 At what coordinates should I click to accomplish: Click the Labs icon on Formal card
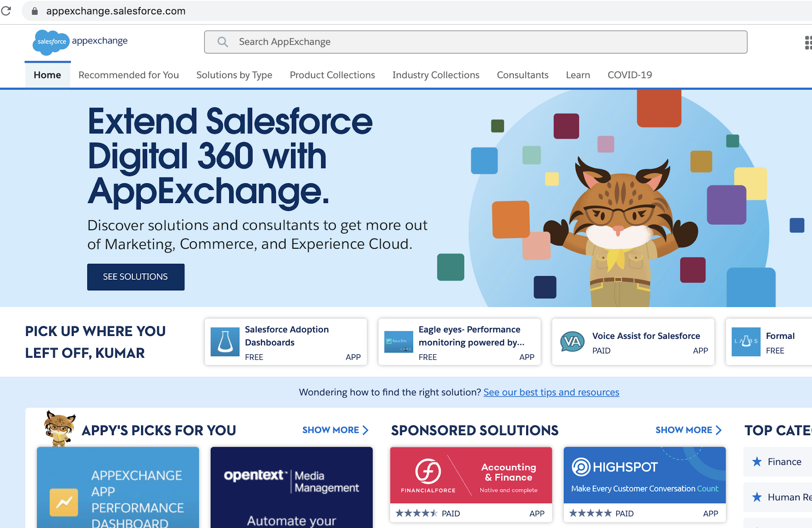746,342
